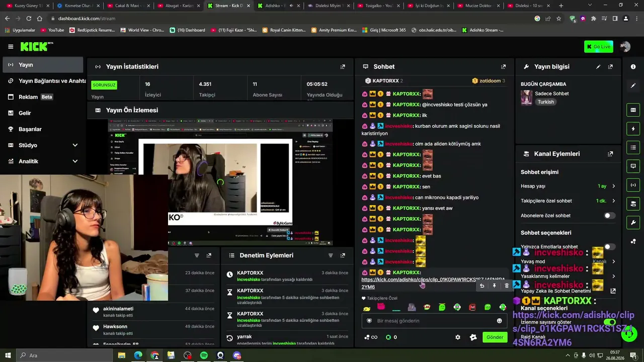Click the KAPTORXX top gifter badge

383,81
